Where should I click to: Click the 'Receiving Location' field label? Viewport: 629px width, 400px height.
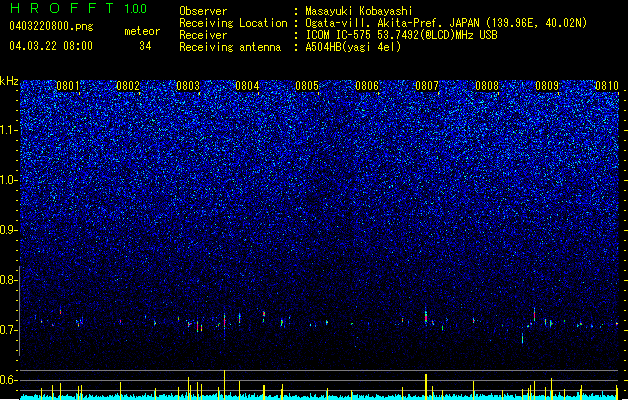click(233, 23)
